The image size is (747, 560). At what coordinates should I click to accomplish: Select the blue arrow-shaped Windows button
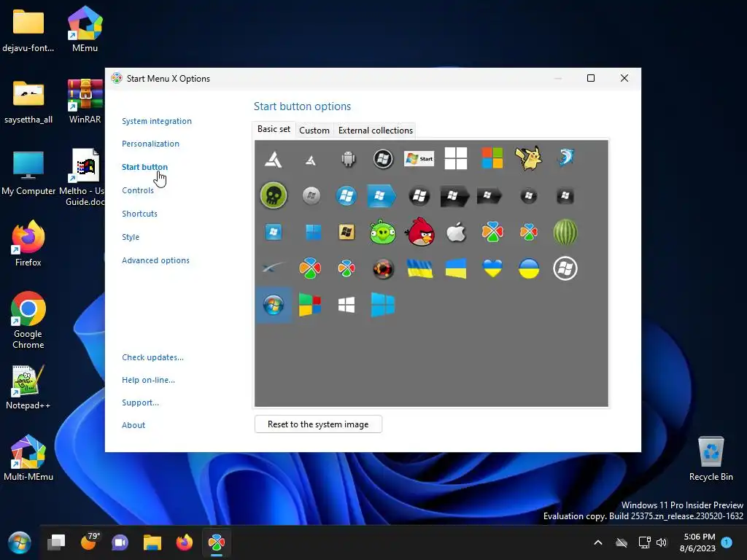click(x=382, y=195)
